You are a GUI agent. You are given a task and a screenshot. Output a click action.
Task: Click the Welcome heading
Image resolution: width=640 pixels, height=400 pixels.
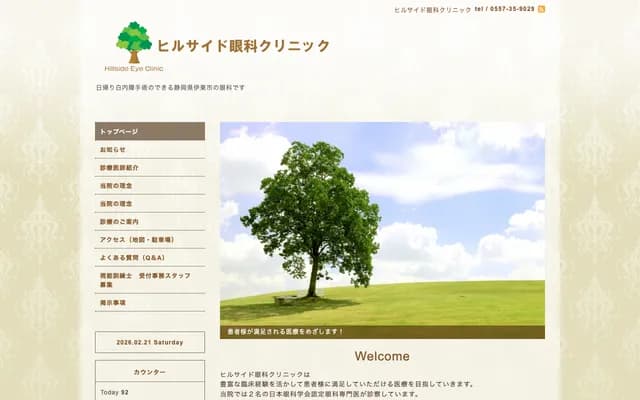[x=382, y=356]
